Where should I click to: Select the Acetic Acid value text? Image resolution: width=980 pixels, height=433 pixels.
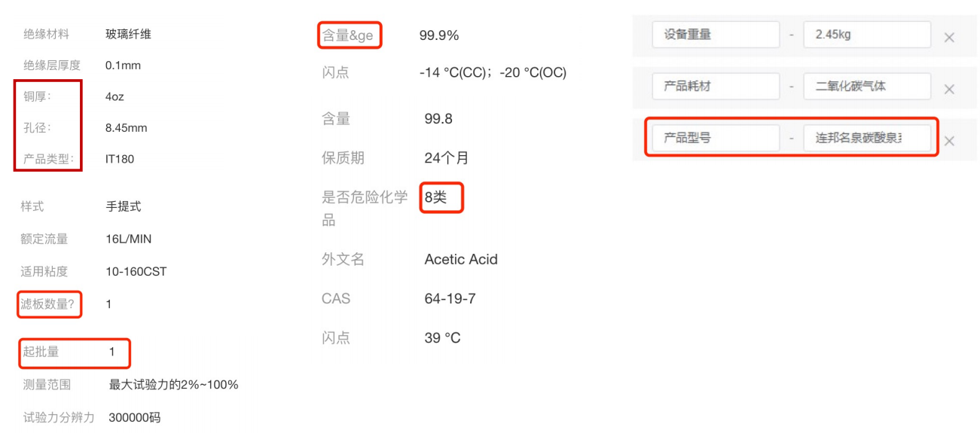pyautogui.click(x=461, y=259)
